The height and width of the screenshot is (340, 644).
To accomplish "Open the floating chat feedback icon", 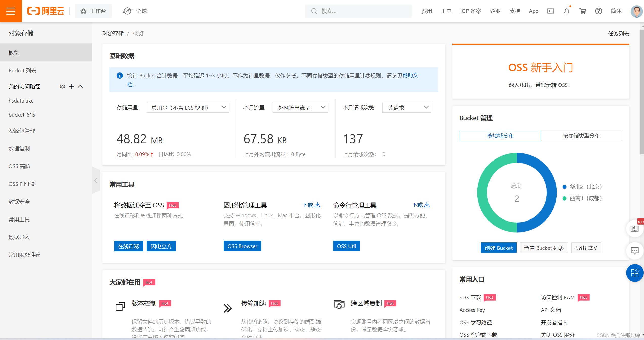I will click(634, 251).
